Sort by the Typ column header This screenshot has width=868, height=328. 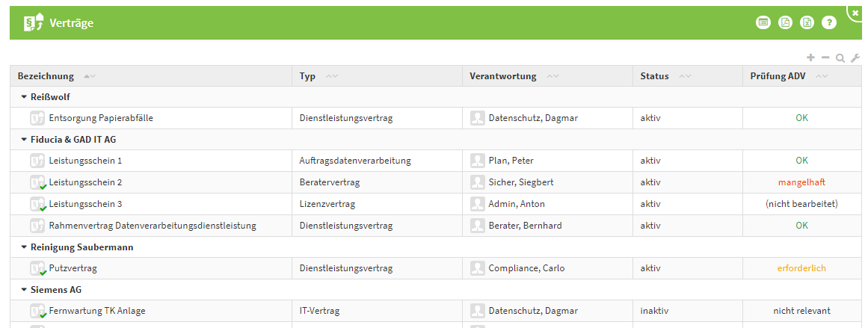pyautogui.click(x=307, y=76)
